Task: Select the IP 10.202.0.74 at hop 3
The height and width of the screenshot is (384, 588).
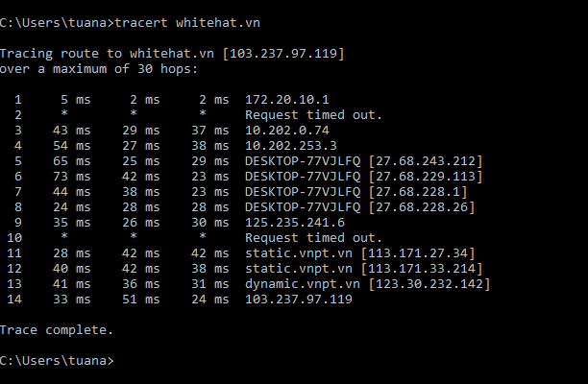Action: [287, 131]
